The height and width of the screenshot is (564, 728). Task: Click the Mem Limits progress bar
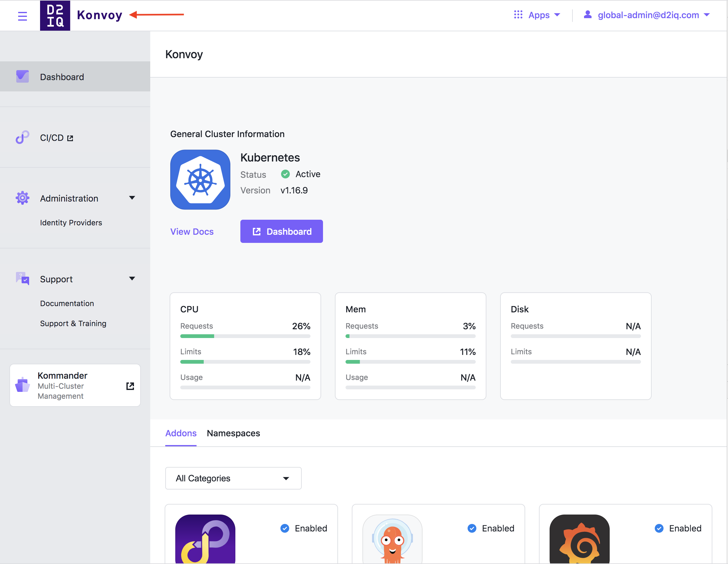pos(411,362)
